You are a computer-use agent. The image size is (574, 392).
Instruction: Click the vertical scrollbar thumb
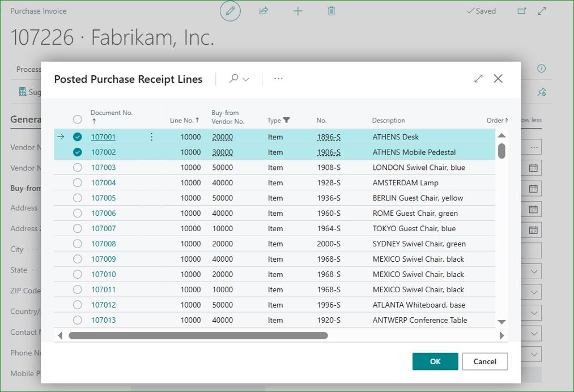(501, 151)
